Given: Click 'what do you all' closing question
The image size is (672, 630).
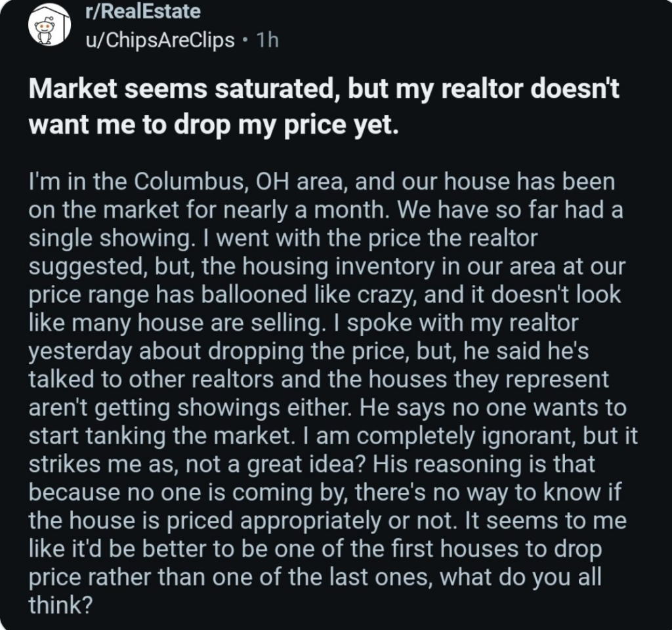Looking at the screenshot, I should pos(520,577).
